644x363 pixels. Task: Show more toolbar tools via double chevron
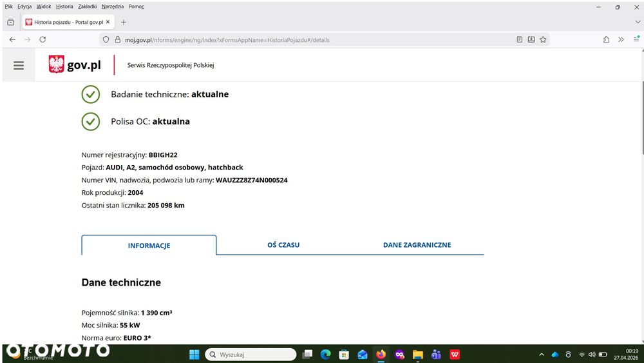621,39
